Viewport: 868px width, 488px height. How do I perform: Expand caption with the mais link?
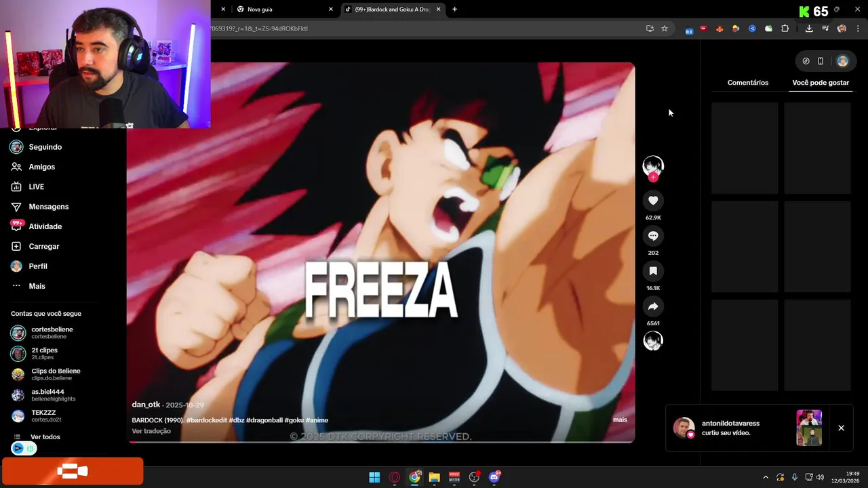tap(620, 420)
